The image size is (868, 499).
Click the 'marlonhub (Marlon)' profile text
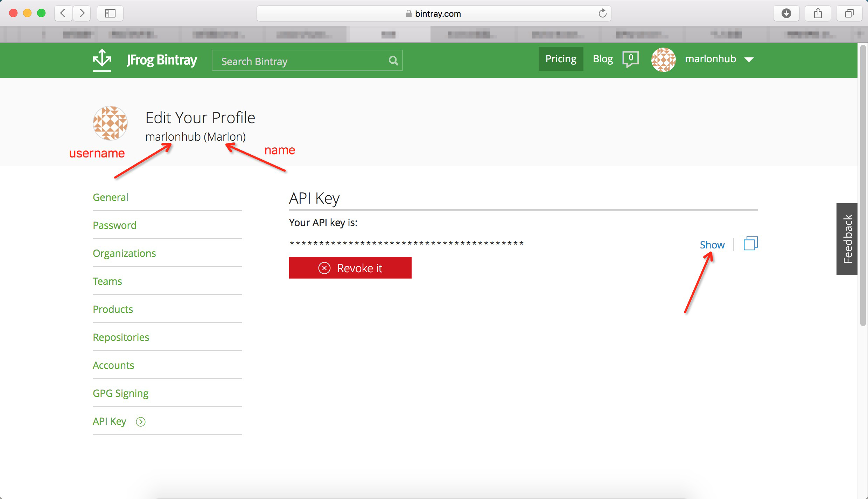pyautogui.click(x=195, y=136)
